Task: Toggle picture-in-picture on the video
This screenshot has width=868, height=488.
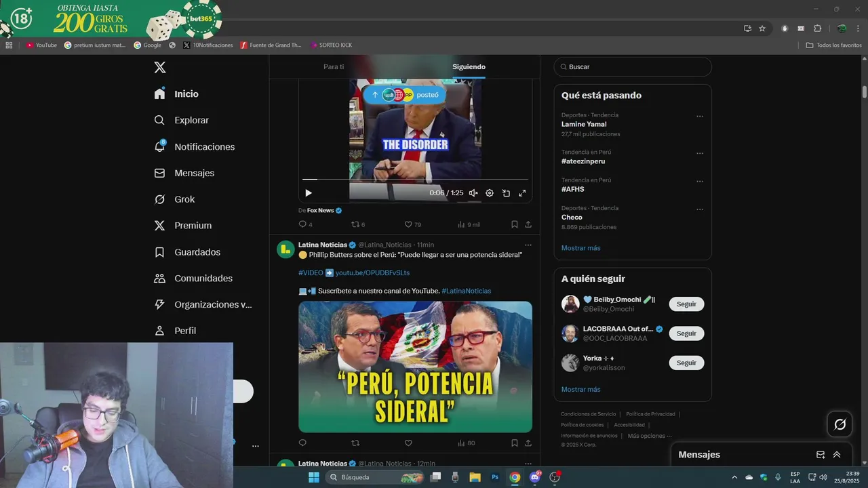Action: tap(506, 193)
